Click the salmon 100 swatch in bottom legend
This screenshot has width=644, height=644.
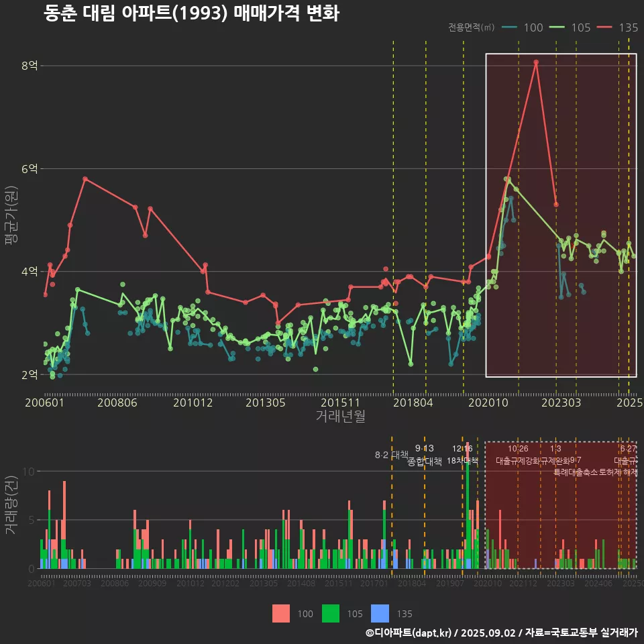click(x=282, y=613)
